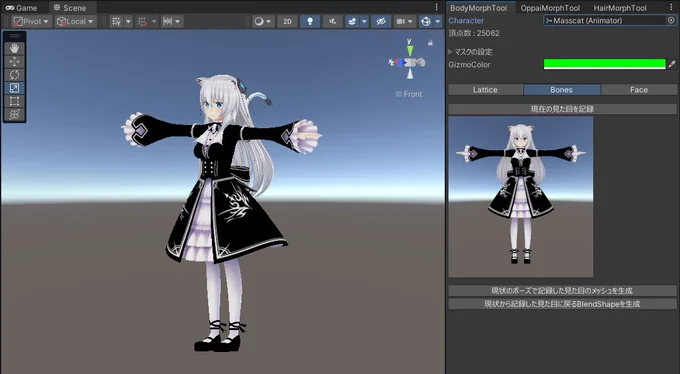
Task: Click the ruler snapping icon
Action: pos(167,21)
